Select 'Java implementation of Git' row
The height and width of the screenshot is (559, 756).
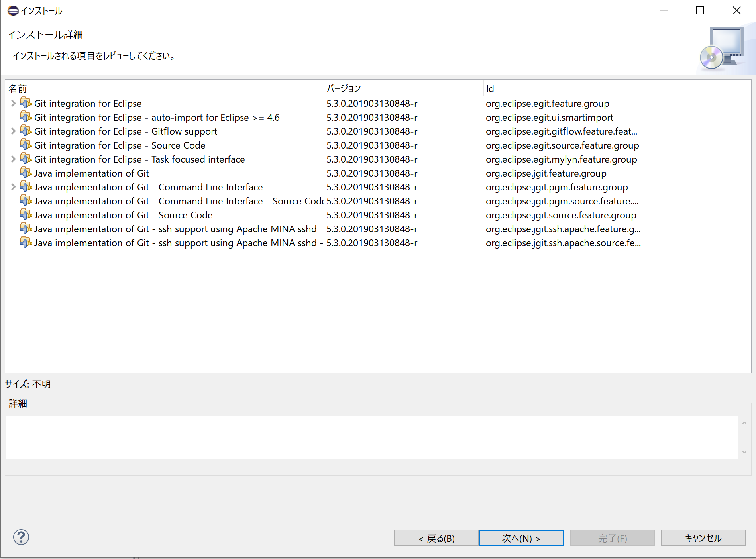point(92,173)
